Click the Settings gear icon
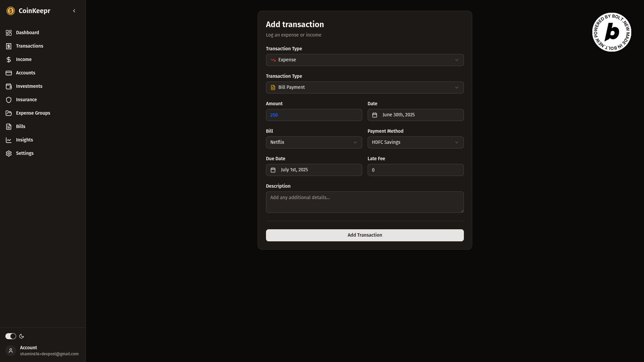Screen dimensions: 644x362 [x=9, y=154]
